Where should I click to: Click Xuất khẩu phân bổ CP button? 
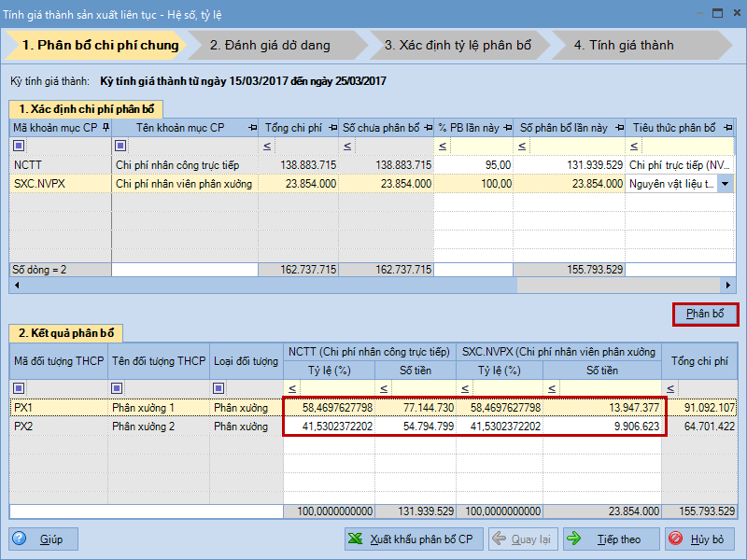coord(411,539)
